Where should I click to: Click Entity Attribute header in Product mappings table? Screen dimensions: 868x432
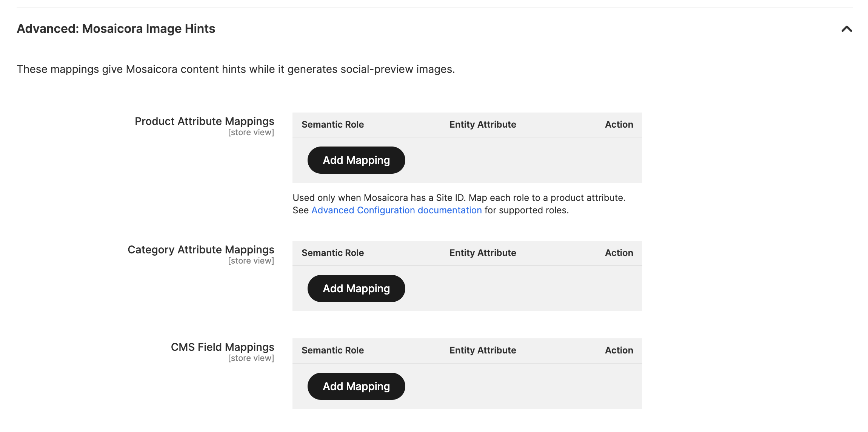(x=483, y=125)
